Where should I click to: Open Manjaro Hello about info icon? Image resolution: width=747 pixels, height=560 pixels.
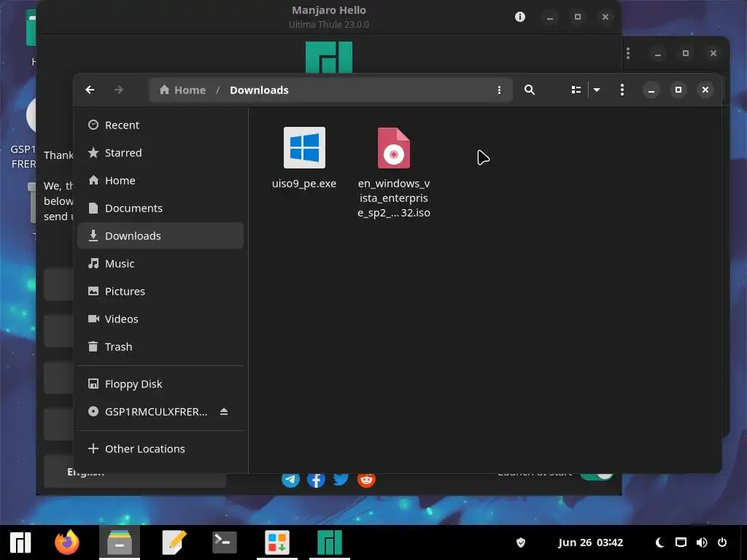(520, 17)
